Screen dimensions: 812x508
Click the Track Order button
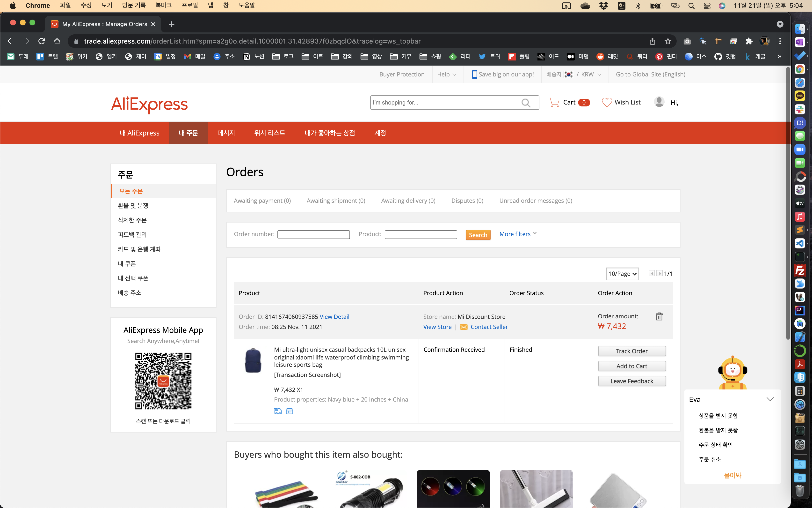coord(632,351)
